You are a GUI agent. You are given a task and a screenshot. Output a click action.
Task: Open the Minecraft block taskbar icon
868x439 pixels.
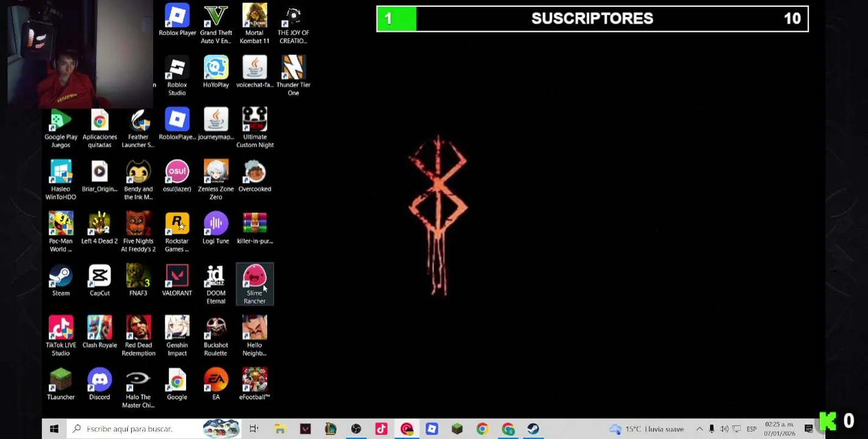click(x=457, y=429)
